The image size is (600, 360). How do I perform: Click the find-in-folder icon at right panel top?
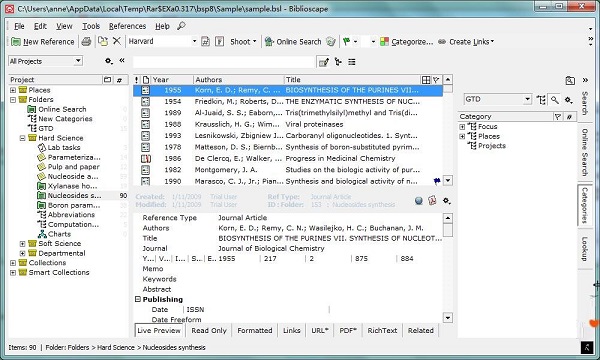(570, 81)
